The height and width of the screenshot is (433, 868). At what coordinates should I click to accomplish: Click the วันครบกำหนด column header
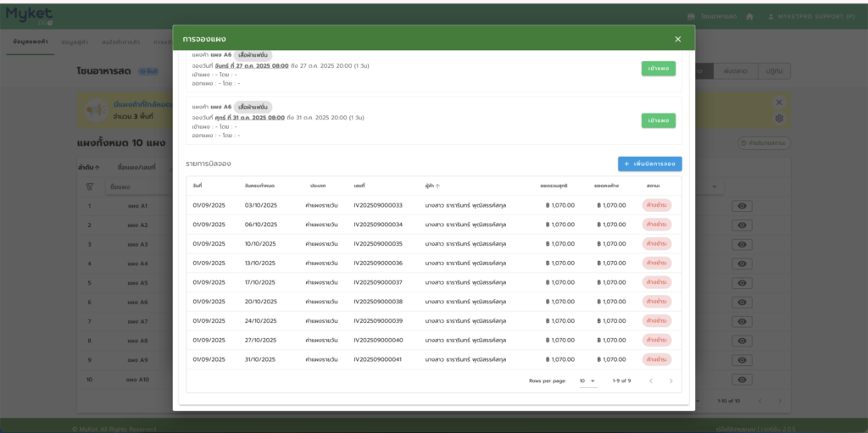259,186
